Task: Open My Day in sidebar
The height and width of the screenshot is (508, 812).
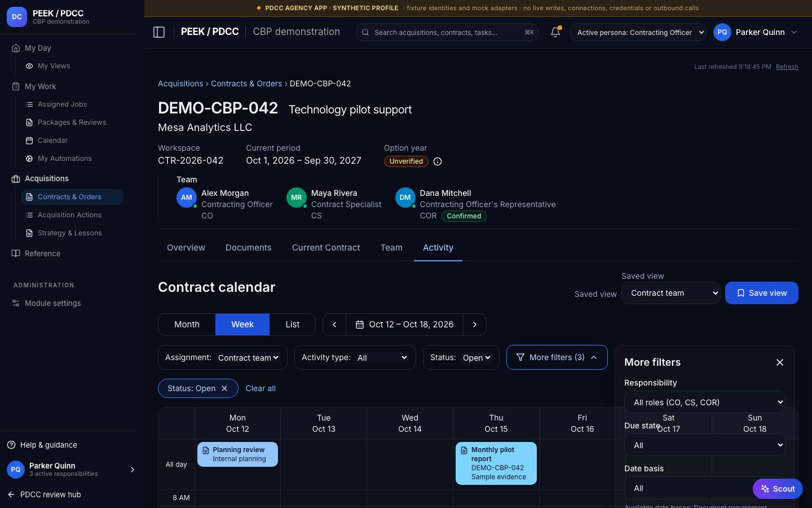Action: 38,48
